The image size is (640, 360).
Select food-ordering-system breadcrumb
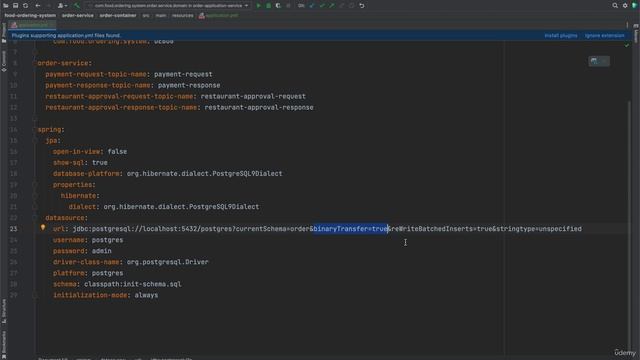(30, 16)
